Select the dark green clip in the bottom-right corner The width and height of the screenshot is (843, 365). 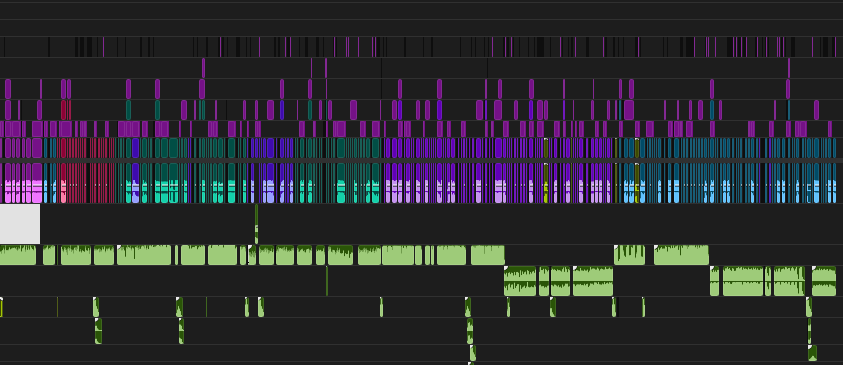point(812,353)
